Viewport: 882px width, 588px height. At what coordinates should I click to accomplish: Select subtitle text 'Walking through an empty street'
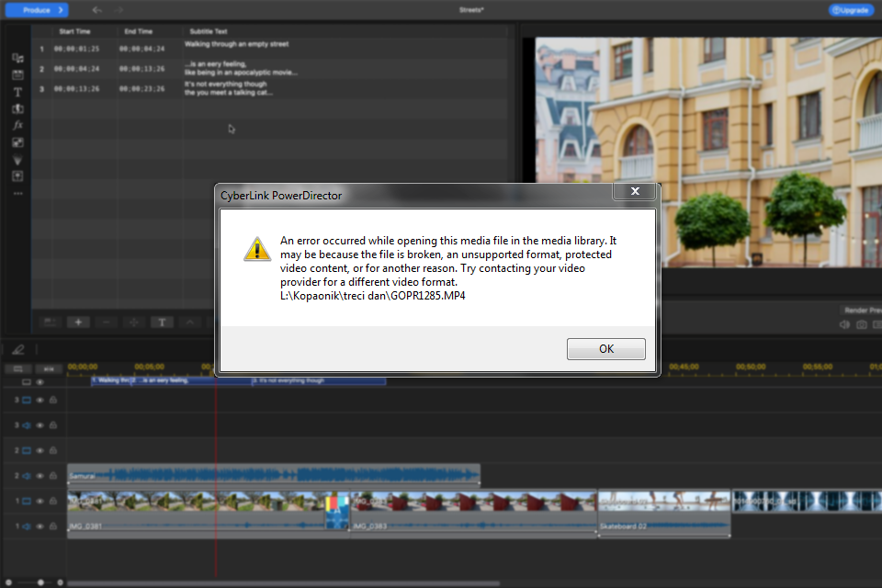coord(236,44)
